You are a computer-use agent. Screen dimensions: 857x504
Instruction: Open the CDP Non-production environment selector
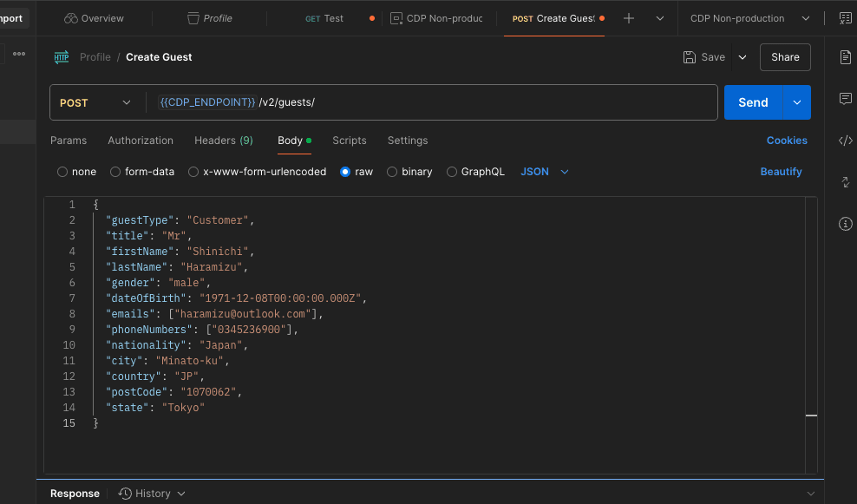[750, 18]
